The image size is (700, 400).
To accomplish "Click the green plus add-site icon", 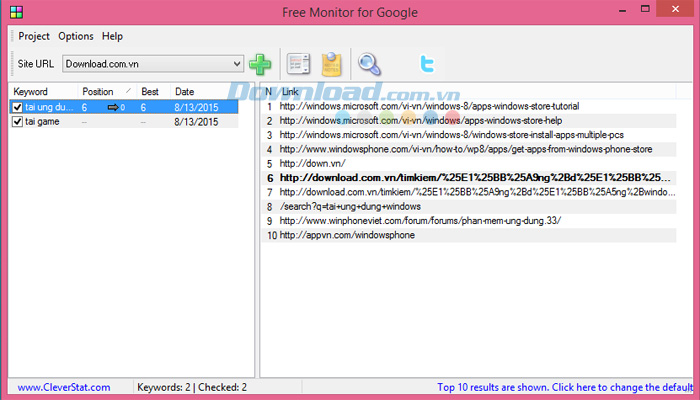I will (260, 64).
